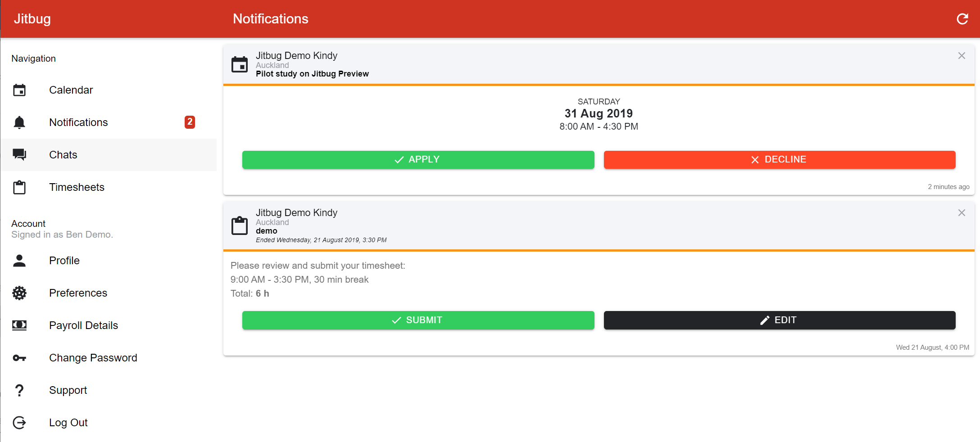The height and width of the screenshot is (442, 980).
Task: Click the "Pilot study on Jitbug Preview" title
Action: click(312, 74)
